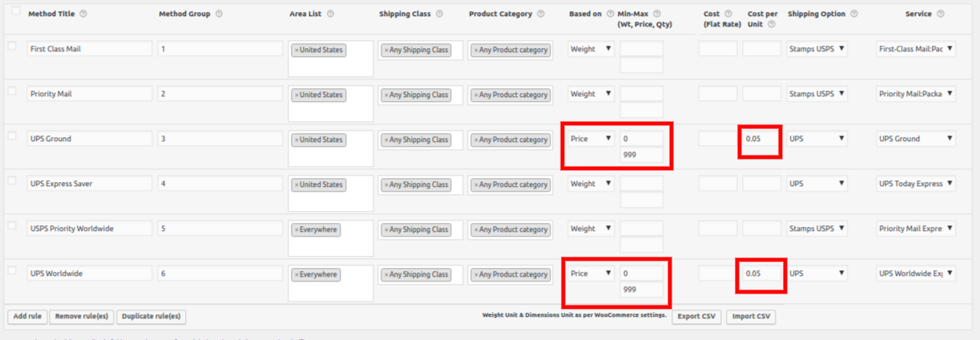Remove United States tag from First Class Mail row
Viewport: 980px width, 340px height.
click(x=297, y=50)
